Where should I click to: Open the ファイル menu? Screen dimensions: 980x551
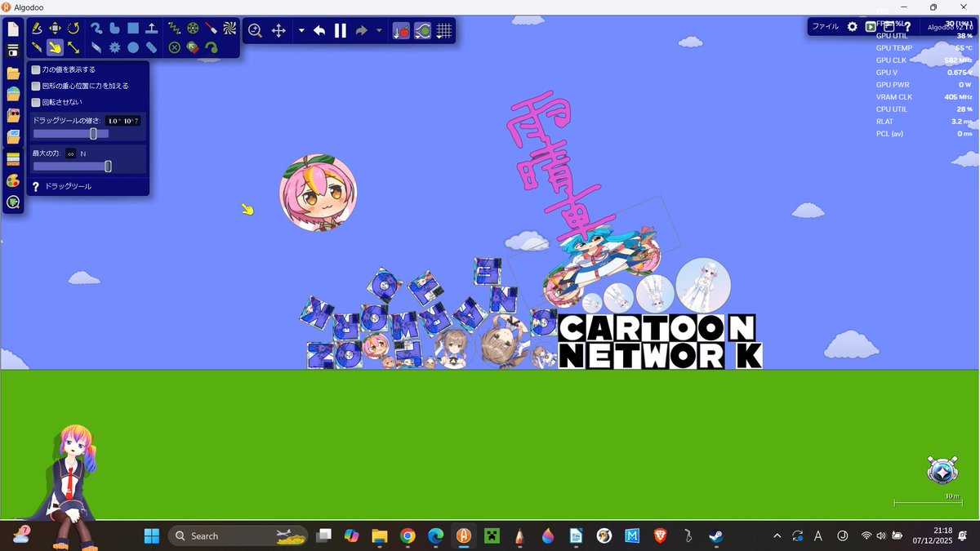[x=825, y=26]
